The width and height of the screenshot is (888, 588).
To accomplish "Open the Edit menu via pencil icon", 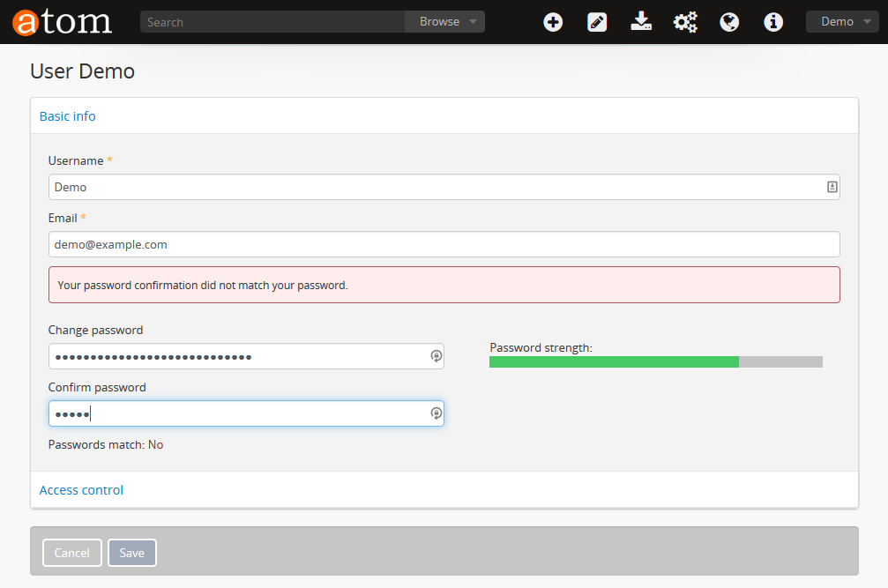I will click(597, 21).
